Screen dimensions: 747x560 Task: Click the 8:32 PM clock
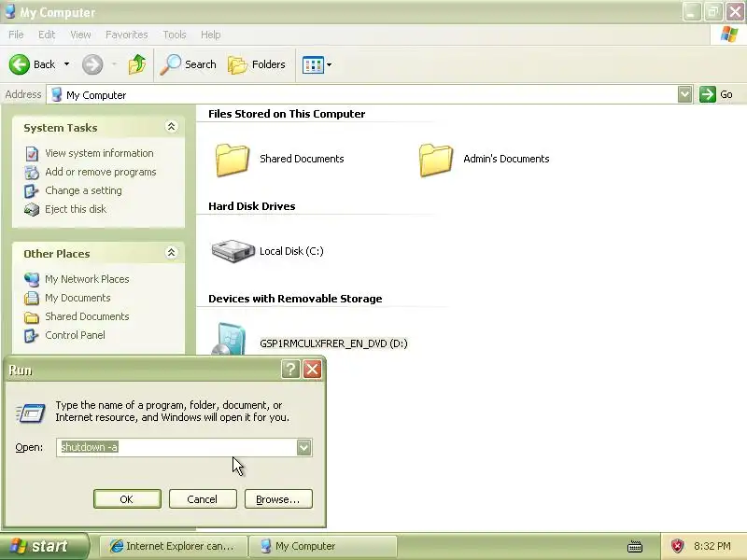coord(712,546)
